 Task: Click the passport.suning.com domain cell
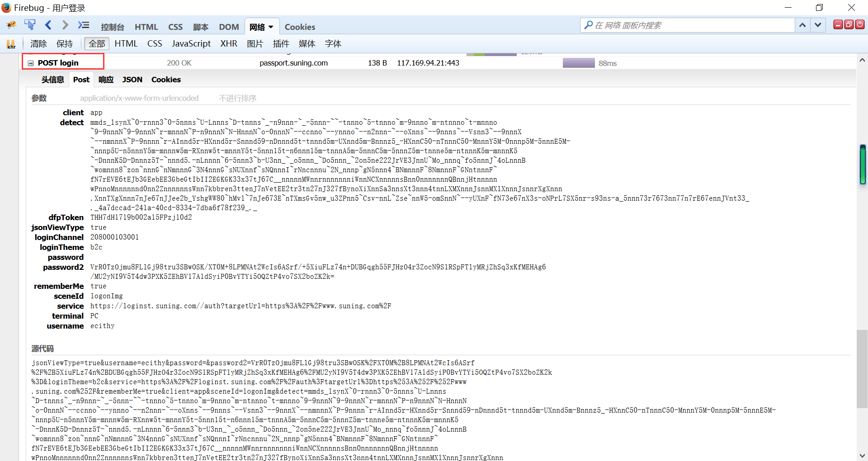tap(293, 63)
